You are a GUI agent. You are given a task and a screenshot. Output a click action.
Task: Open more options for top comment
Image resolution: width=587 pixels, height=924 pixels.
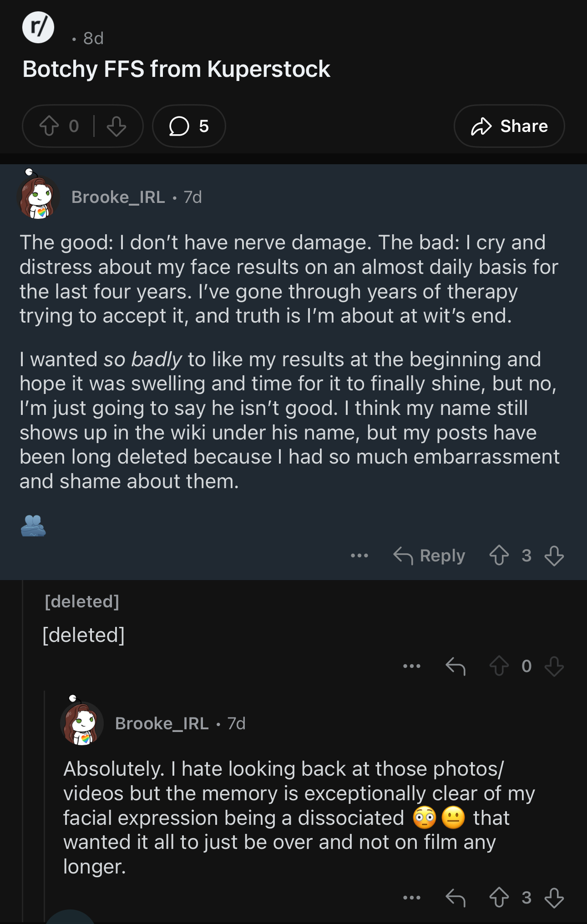pos(359,555)
